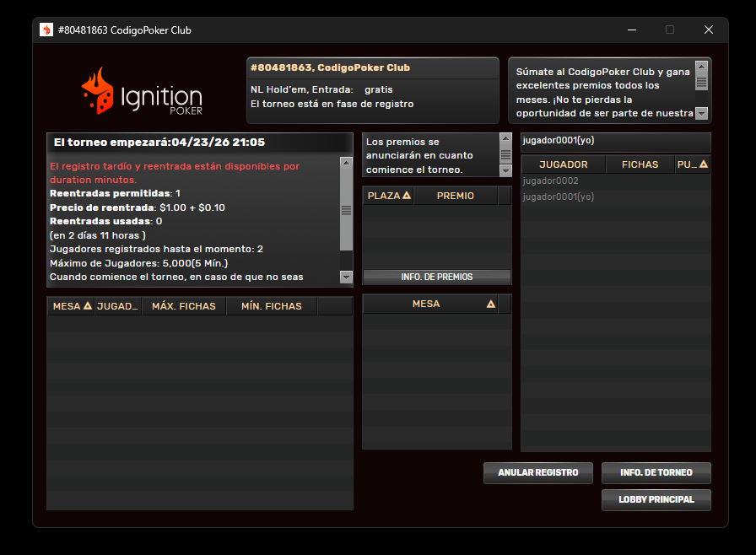Sort tables by JUGAD... column
The width and height of the screenshot is (756, 555).
point(118,306)
